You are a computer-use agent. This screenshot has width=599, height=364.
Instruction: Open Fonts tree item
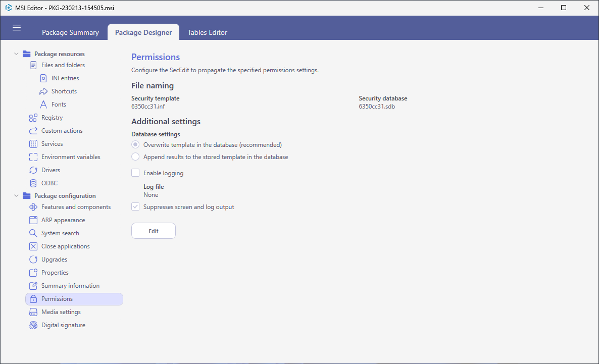tap(59, 105)
